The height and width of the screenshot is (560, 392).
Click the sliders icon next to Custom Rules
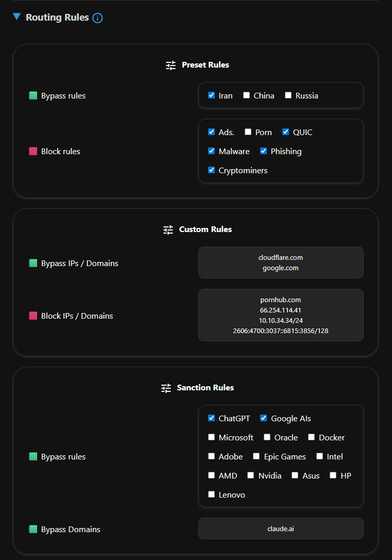167,229
